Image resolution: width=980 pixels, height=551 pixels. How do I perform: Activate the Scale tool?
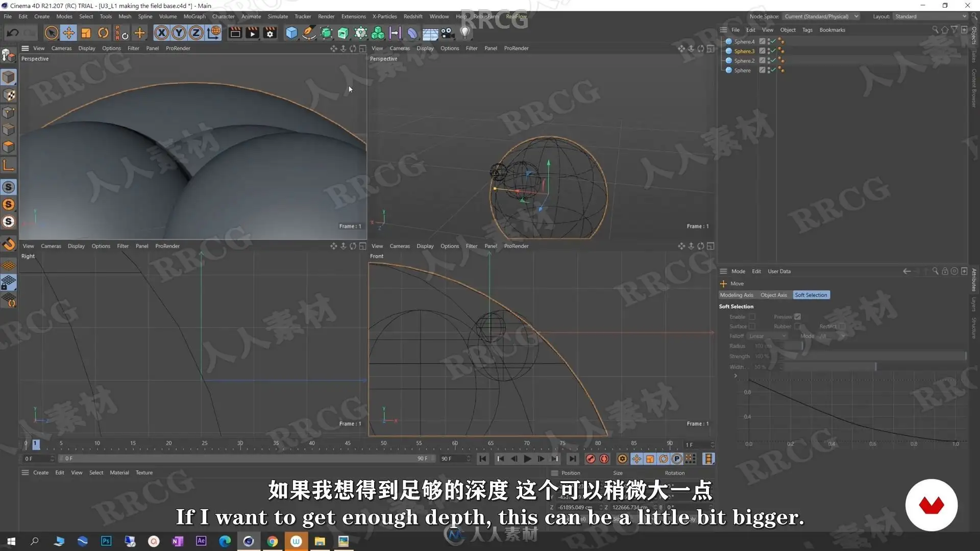(x=86, y=33)
